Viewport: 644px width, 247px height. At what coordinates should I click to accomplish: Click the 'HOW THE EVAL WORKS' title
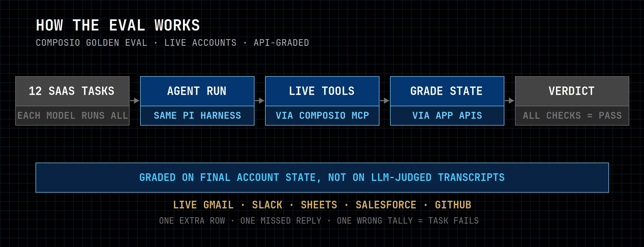click(118, 25)
